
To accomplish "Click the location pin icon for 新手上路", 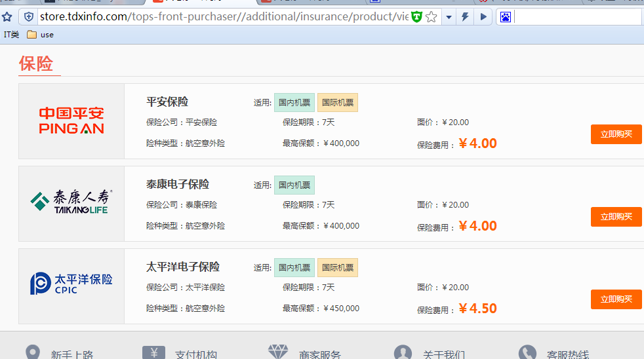I will [33, 352].
